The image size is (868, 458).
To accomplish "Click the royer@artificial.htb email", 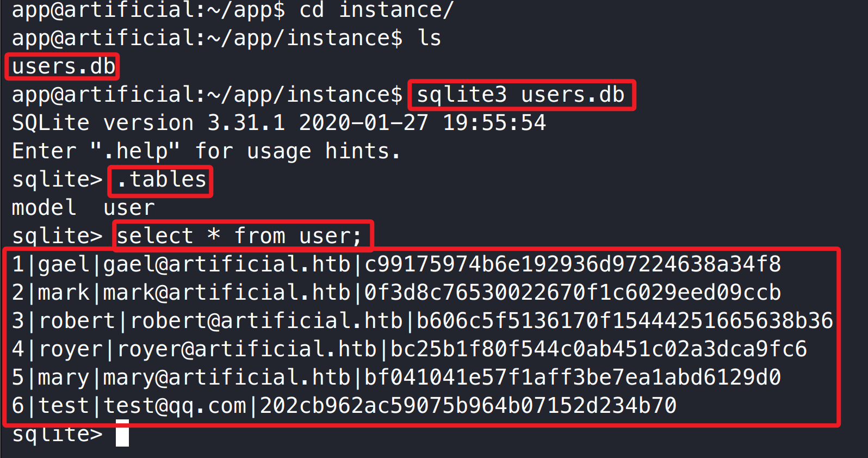I will [247, 349].
